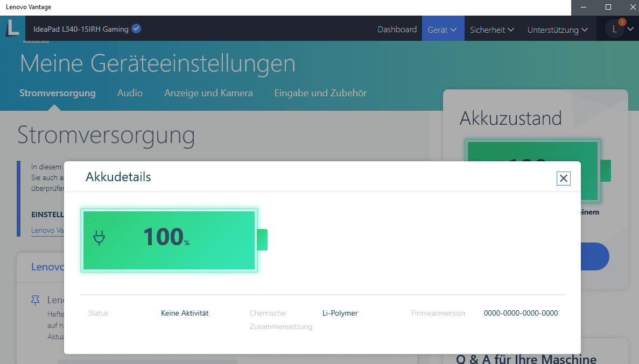
Task: Click the verified checkmark badge next to IdeaPad
Action: point(137,28)
